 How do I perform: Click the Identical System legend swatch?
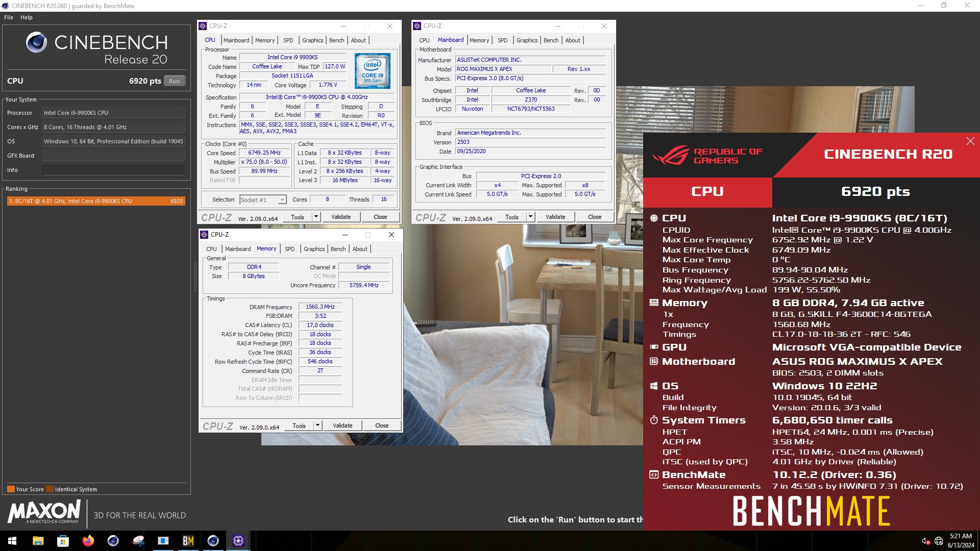50,489
